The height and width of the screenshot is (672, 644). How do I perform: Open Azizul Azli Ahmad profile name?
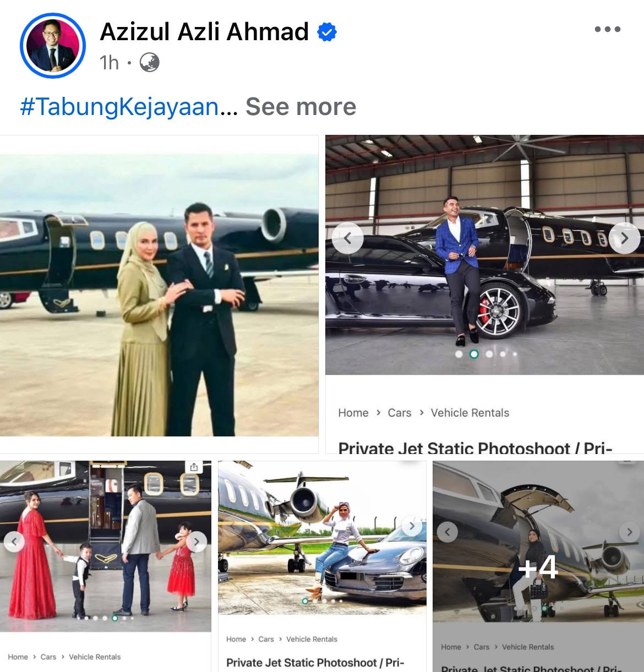[x=204, y=32]
